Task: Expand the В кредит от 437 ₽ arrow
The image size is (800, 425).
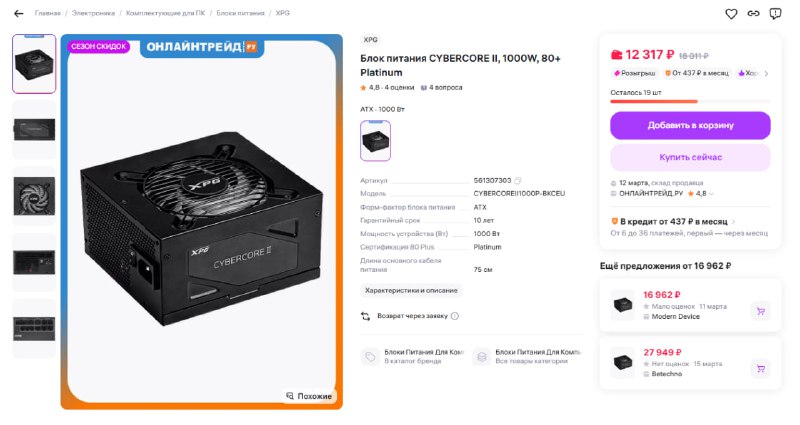Action: (x=734, y=221)
